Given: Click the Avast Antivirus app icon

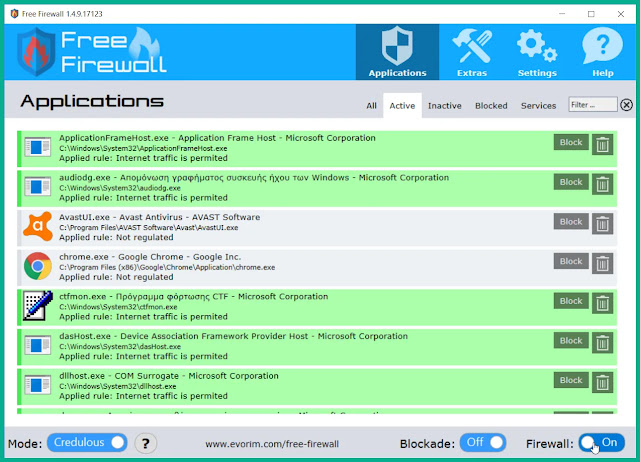Looking at the screenshot, I should coord(38,227).
